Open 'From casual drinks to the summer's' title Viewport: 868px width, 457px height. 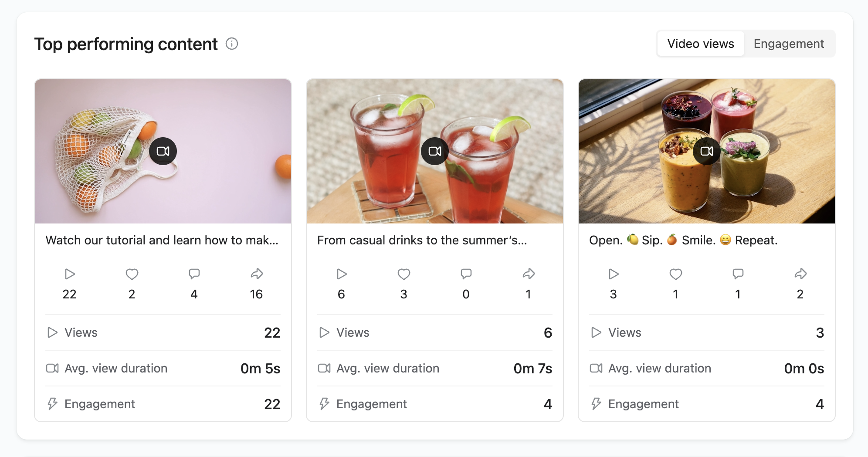pos(422,240)
